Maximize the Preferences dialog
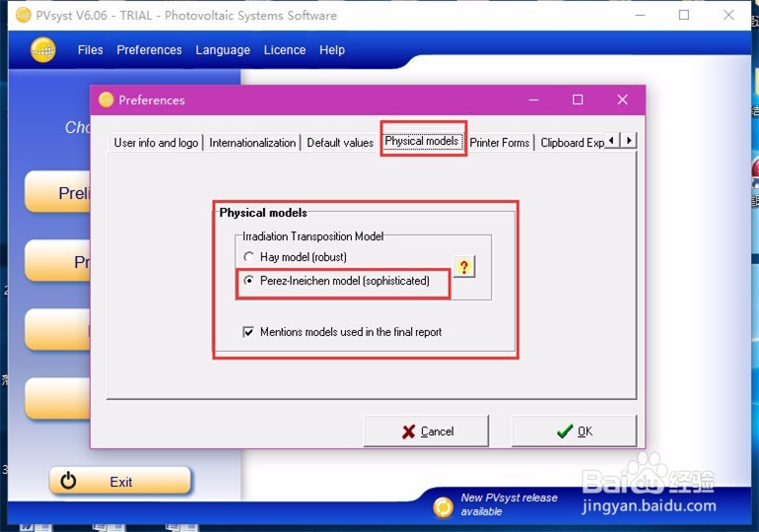759x532 pixels. coord(578,100)
